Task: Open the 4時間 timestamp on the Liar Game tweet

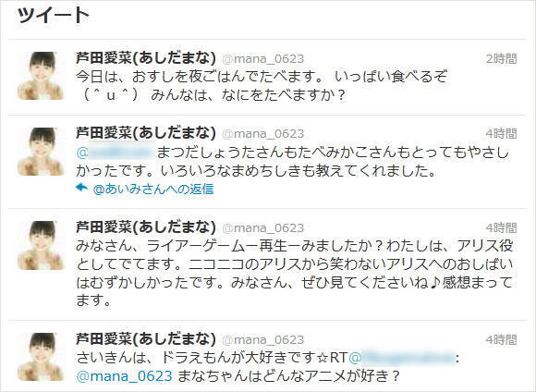Action: pos(502,227)
